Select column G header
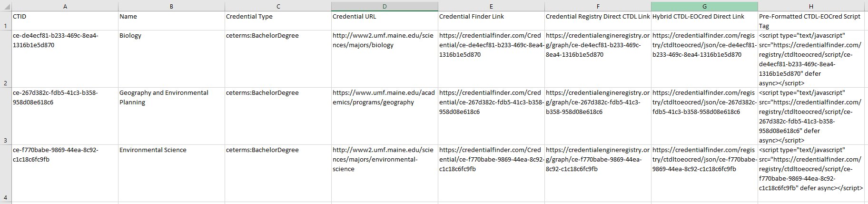868x204 pixels. [x=704, y=6]
